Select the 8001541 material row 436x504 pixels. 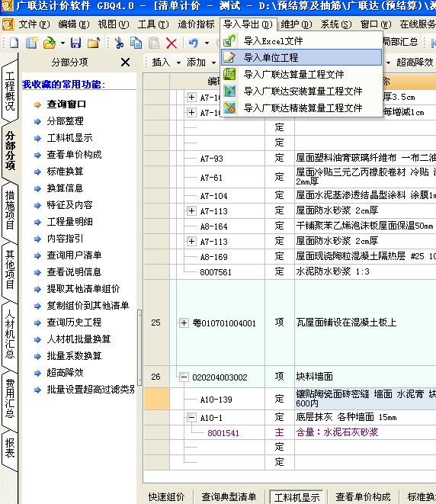223,432
